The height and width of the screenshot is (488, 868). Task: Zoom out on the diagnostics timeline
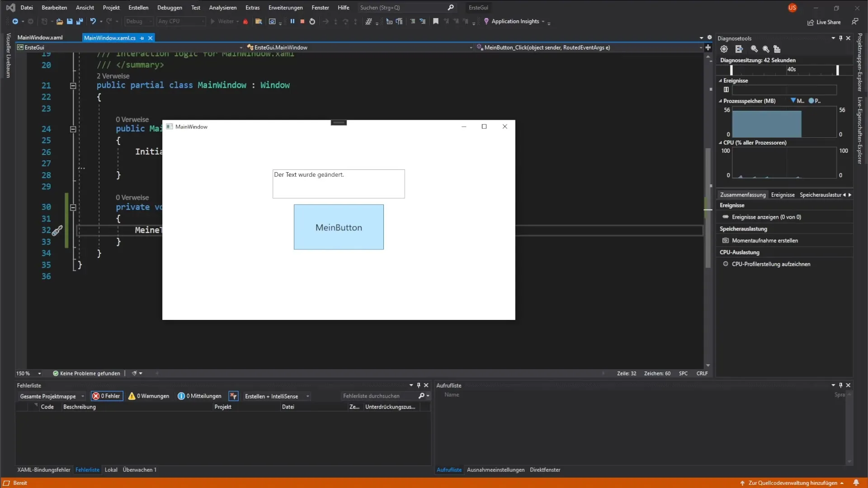(766, 49)
